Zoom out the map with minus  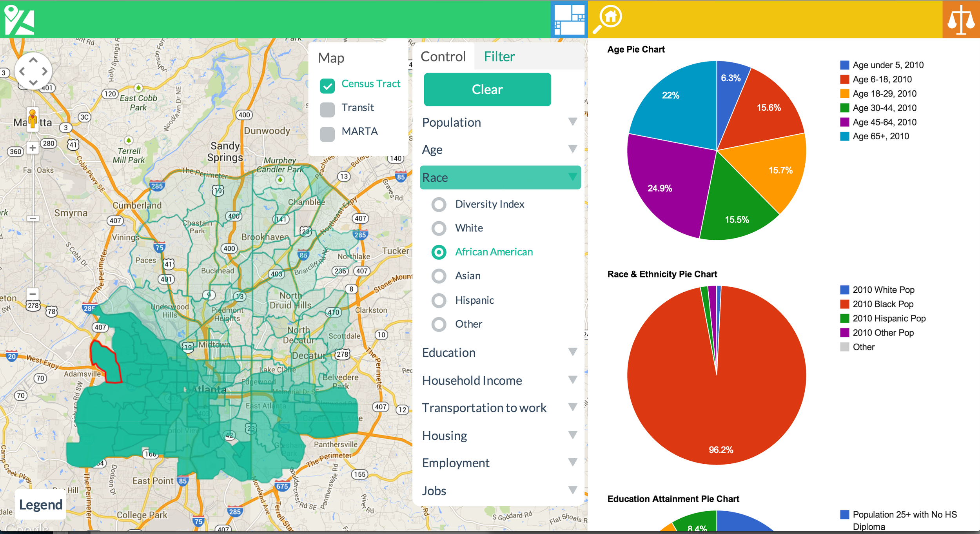coord(33,293)
